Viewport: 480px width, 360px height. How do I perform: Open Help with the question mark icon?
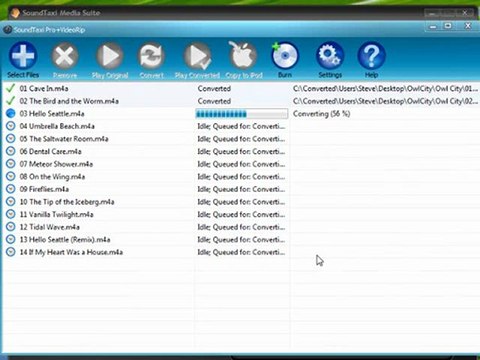point(371,55)
